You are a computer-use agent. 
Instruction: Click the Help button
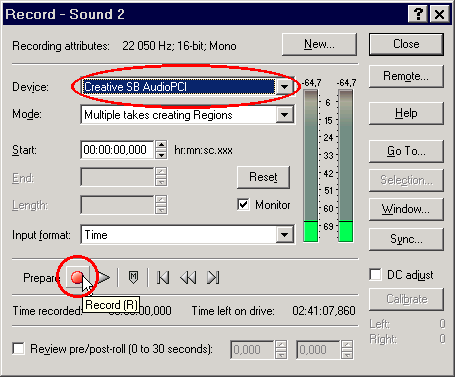(406, 113)
